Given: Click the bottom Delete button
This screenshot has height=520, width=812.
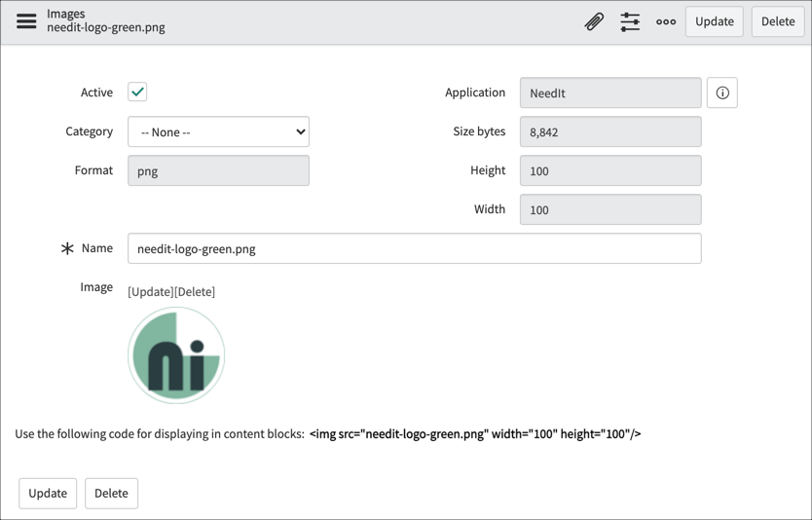Looking at the screenshot, I should point(111,493).
